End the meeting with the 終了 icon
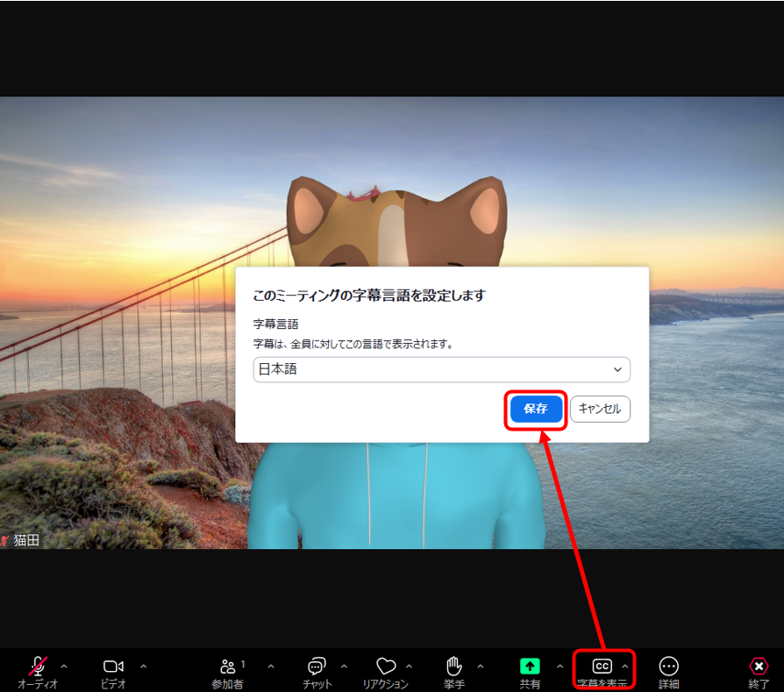This screenshot has width=784, height=692. pyautogui.click(x=759, y=666)
